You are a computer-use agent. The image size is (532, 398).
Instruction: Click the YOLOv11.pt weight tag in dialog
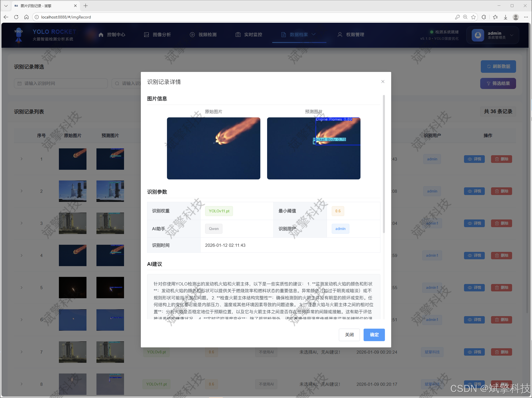(x=219, y=211)
